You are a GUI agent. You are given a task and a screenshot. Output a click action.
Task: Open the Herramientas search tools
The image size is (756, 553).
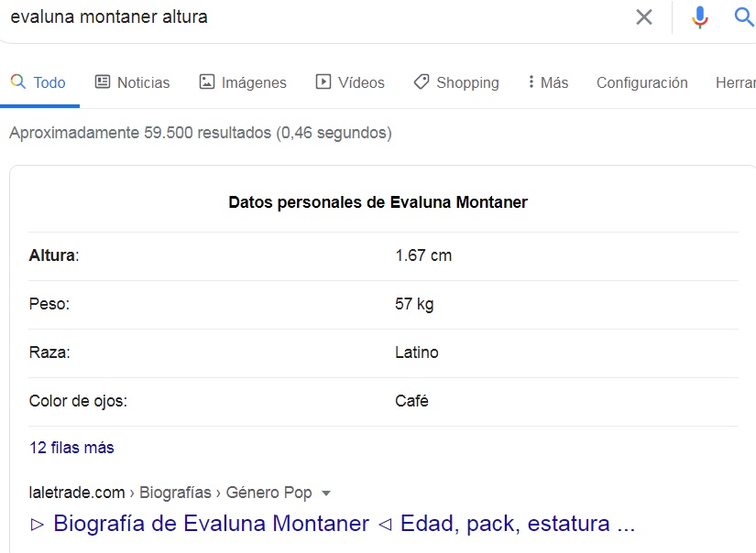(736, 82)
